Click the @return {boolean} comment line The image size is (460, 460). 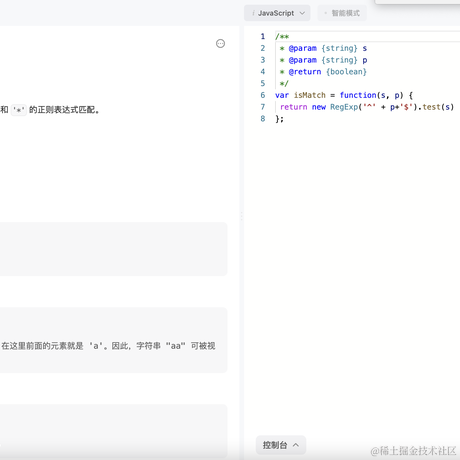pyautogui.click(x=323, y=72)
